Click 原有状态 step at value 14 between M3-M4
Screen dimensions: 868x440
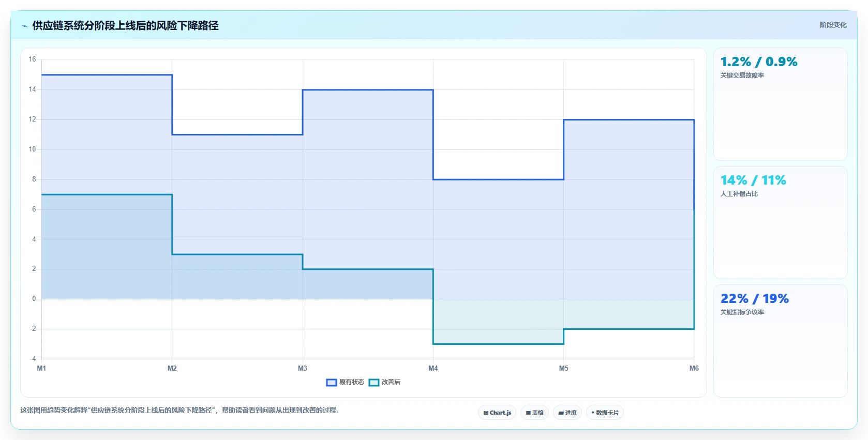click(368, 90)
